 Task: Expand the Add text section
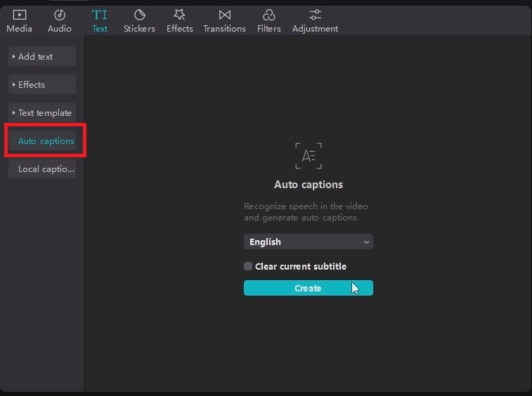coord(42,56)
